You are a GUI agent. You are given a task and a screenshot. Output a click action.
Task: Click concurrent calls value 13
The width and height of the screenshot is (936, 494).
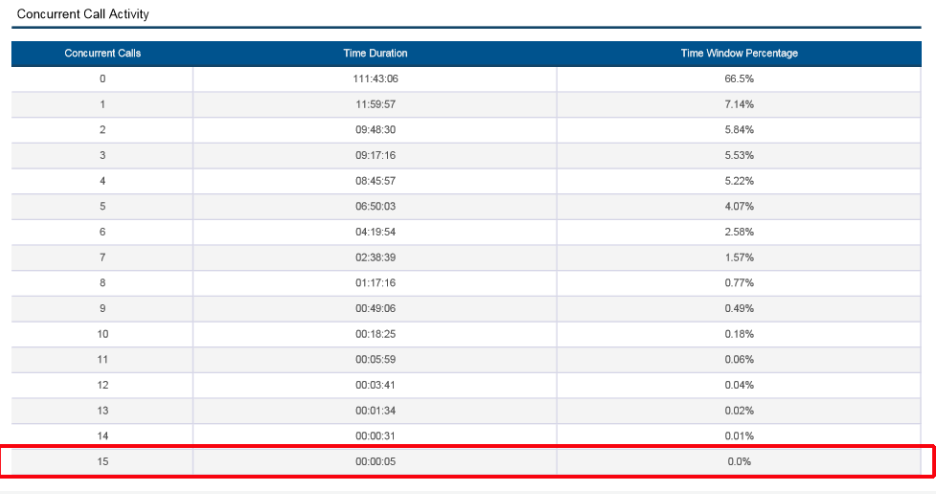point(103,411)
